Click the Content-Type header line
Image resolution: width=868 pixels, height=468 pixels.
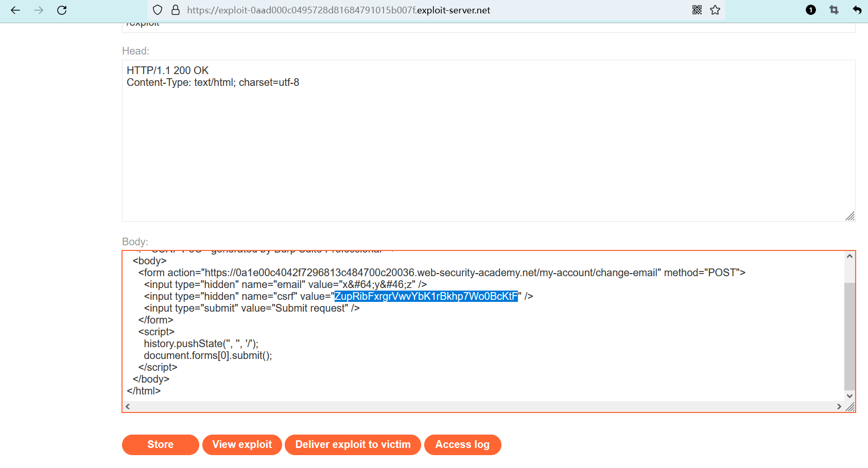pos(213,82)
